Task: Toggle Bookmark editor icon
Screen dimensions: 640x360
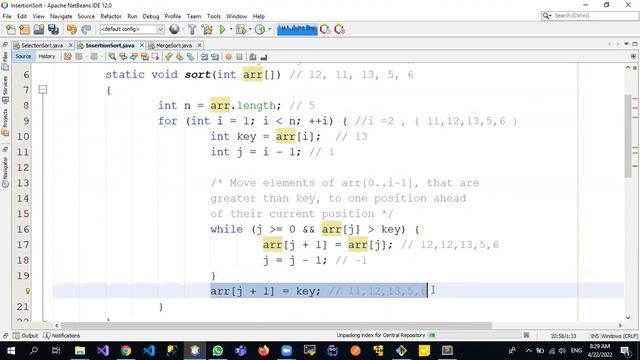Action: [191, 57]
